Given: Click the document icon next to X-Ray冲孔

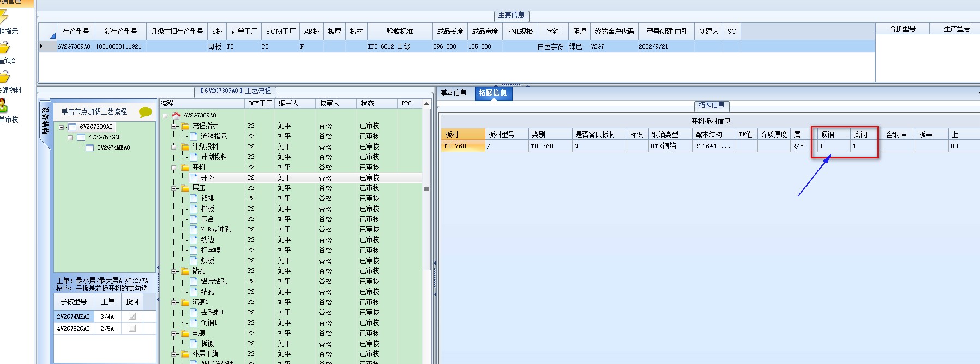Looking at the screenshot, I should [x=194, y=229].
